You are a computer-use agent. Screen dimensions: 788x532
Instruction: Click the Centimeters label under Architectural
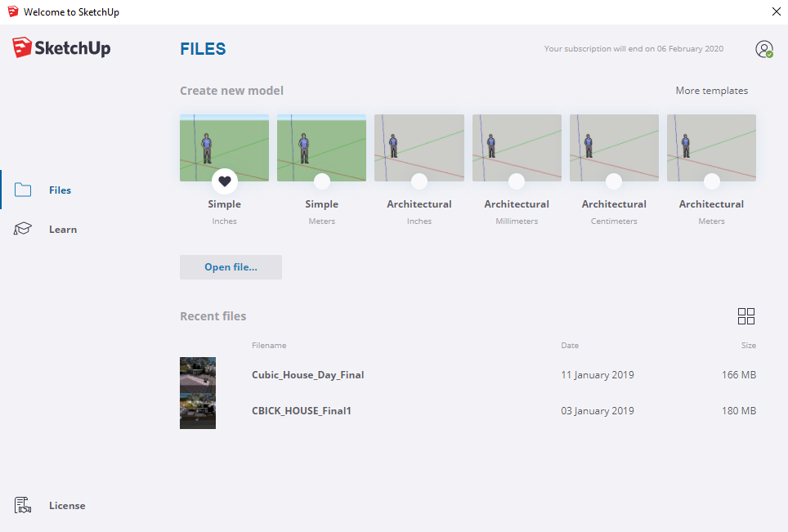[x=614, y=221]
